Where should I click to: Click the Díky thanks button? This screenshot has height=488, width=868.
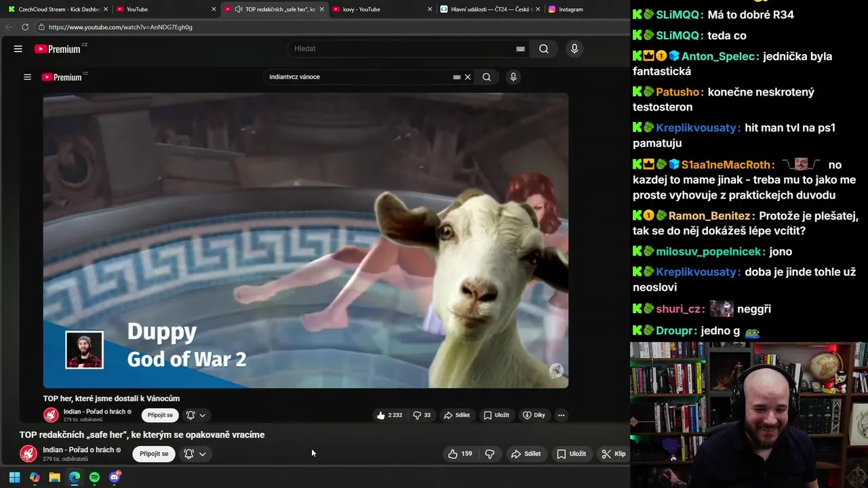pos(534,415)
